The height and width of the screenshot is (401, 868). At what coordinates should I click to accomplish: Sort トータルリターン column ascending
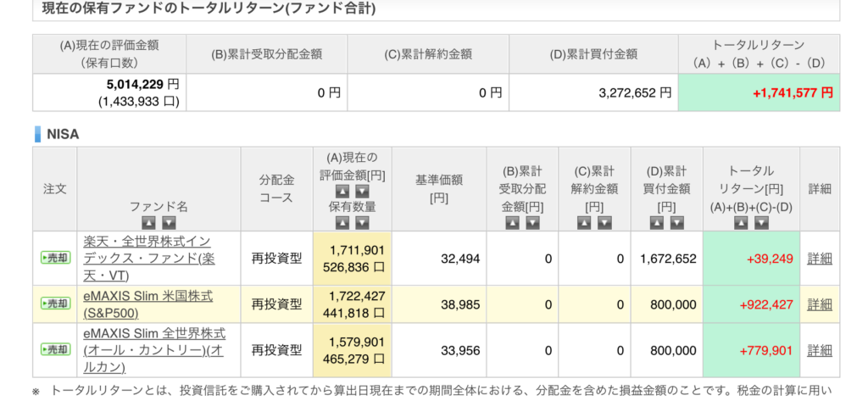pyautogui.click(x=742, y=222)
